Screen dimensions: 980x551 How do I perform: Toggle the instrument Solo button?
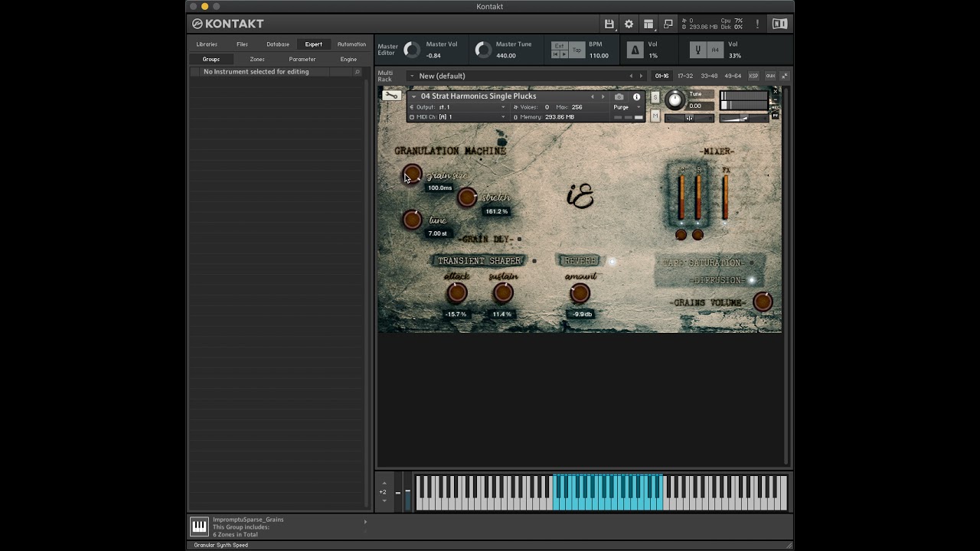click(x=655, y=97)
